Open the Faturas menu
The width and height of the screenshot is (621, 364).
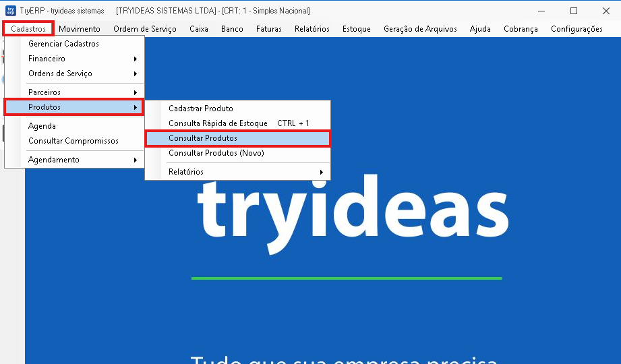point(269,29)
